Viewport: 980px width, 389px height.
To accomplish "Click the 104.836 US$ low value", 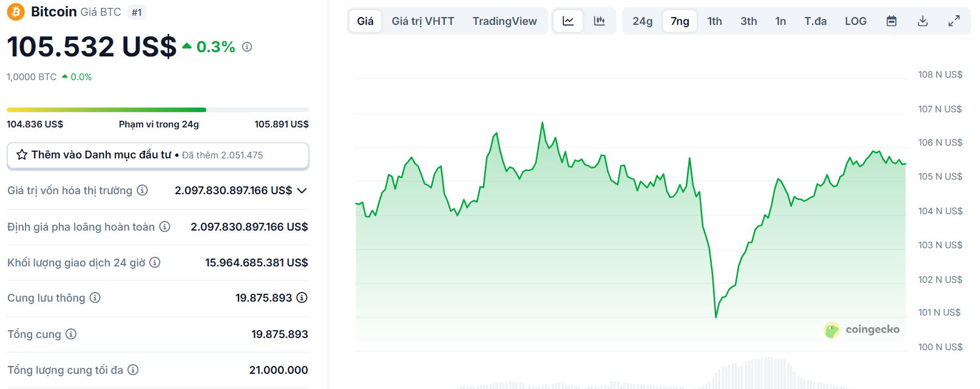I will 35,124.
